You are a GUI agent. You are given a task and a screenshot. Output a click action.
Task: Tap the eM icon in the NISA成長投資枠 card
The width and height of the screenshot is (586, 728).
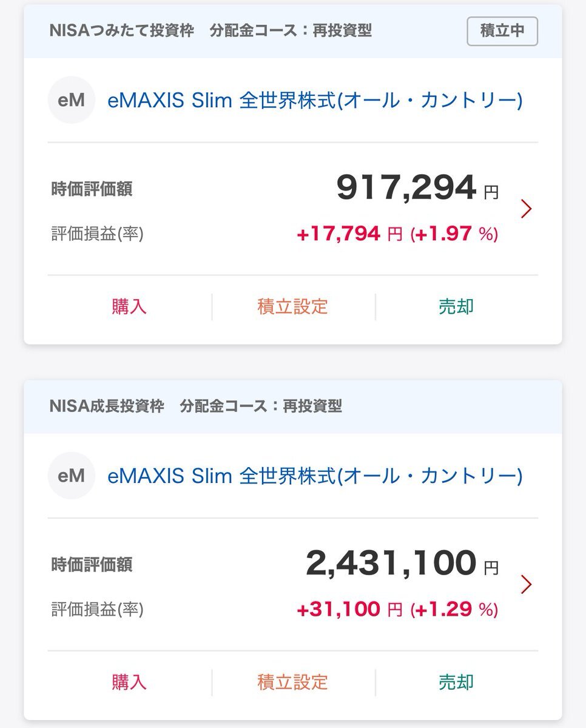coord(72,476)
